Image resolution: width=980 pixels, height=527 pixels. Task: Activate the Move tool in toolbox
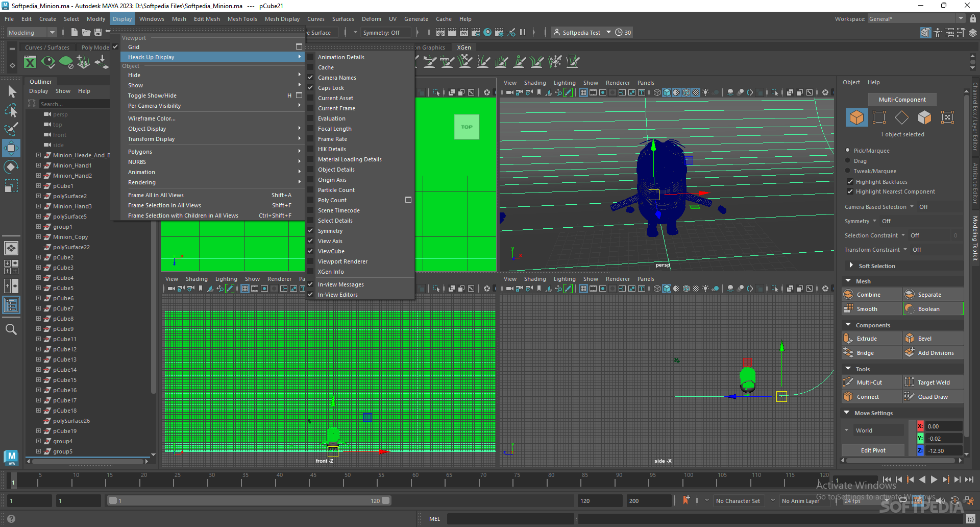tap(11, 148)
